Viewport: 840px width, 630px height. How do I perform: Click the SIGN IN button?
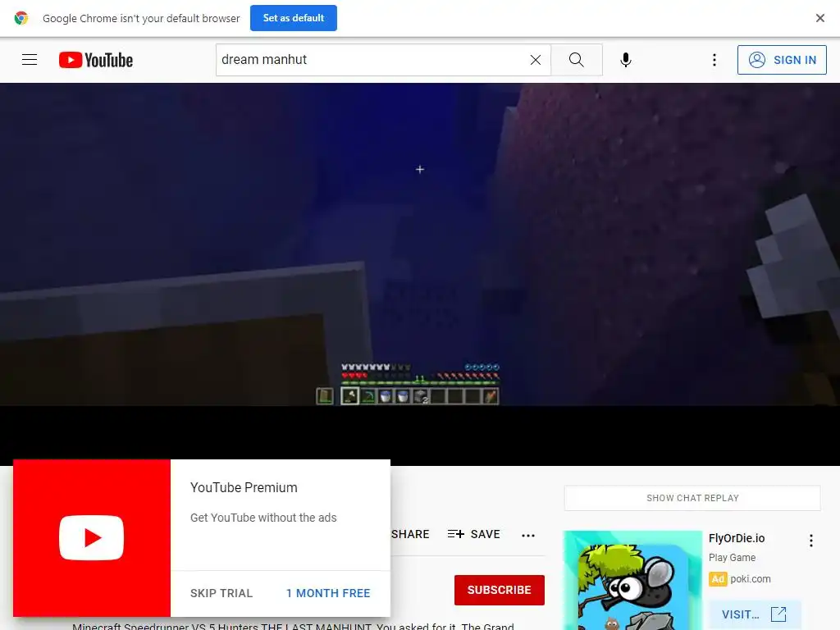coord(782,60)
